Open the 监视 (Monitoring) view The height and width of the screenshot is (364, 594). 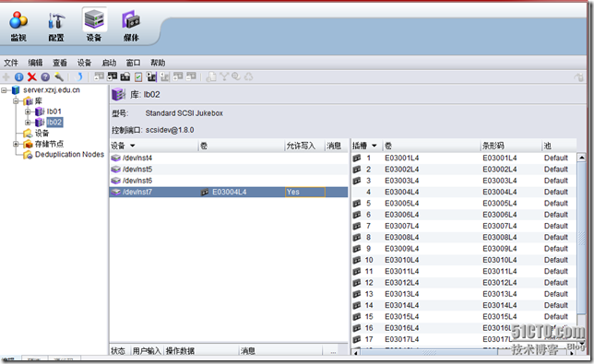pyautogui.click(x=18, y=26)
